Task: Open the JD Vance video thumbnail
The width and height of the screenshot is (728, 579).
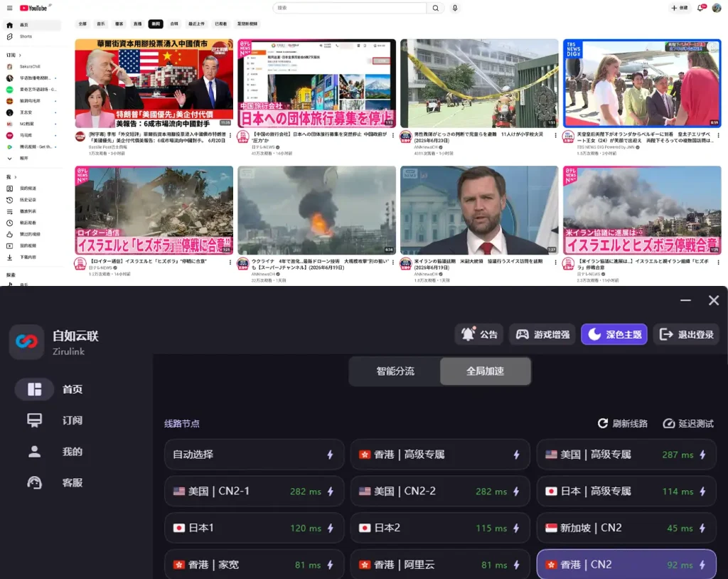Action: click(x=479, y=210)
